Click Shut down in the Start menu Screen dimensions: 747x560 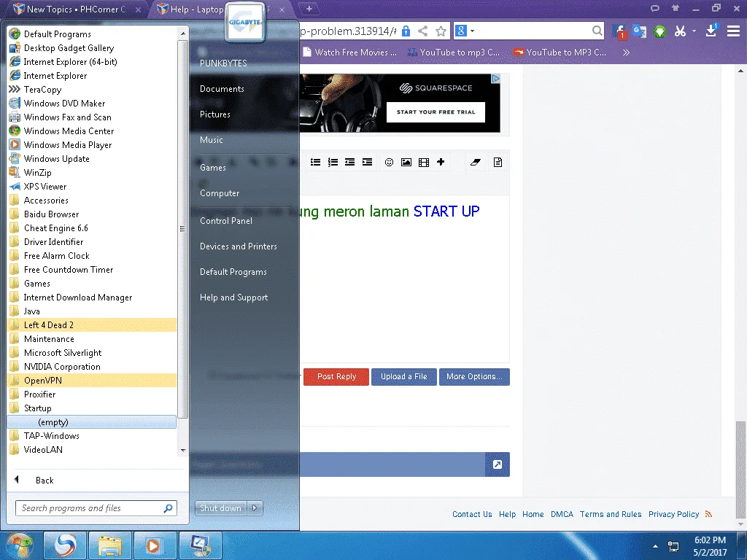point(220,508)
